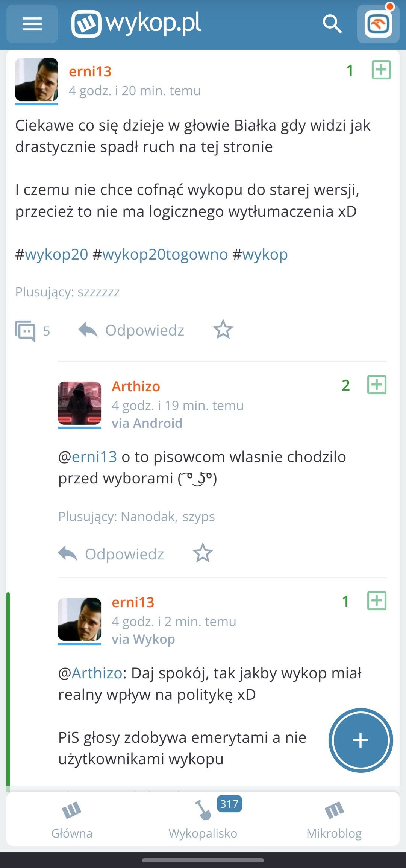Star Arthizo's comment as favorite

click(203, 553)
